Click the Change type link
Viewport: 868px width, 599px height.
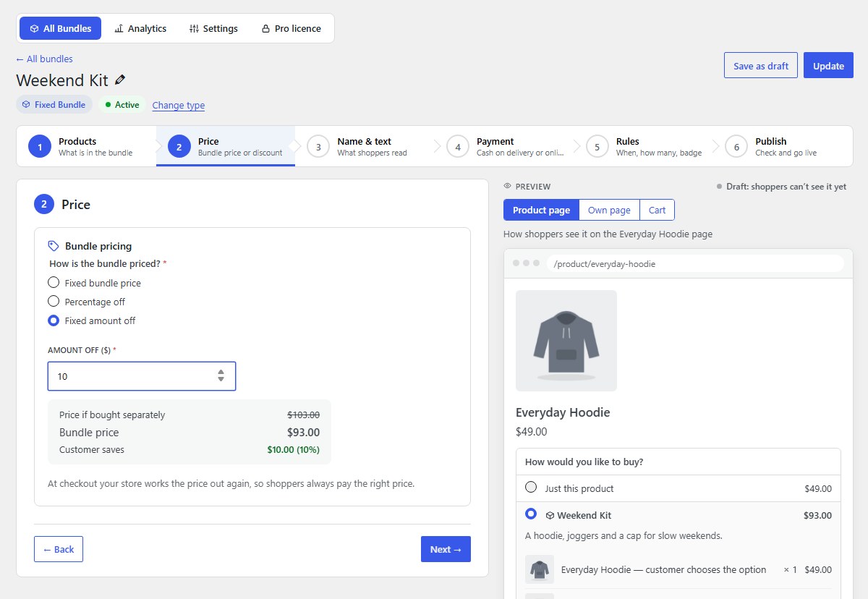[179, 105]
